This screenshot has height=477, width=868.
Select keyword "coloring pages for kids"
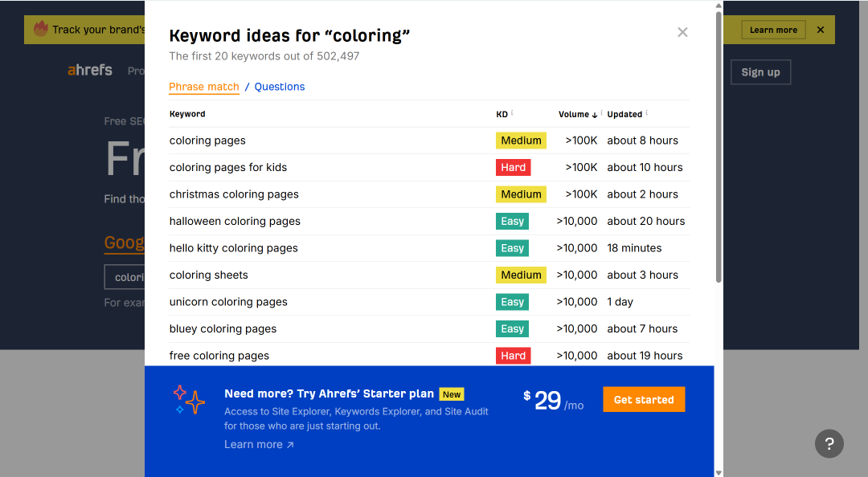pyautogui.click(x=228, y=167)
